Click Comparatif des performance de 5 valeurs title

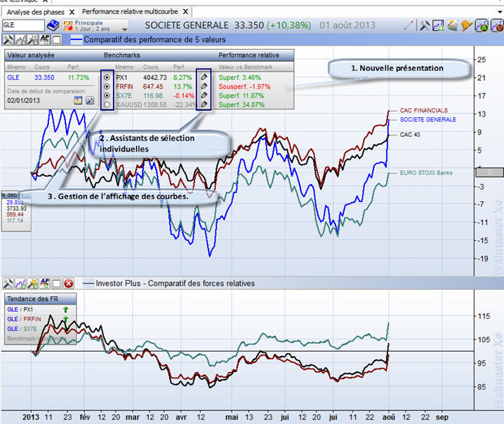tap(154, 40)
